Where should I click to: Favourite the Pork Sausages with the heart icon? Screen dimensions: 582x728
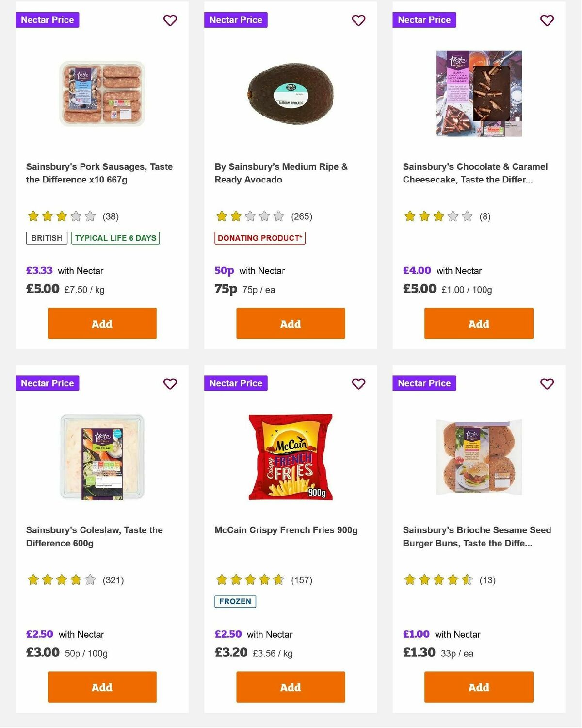tap(170, 20)
